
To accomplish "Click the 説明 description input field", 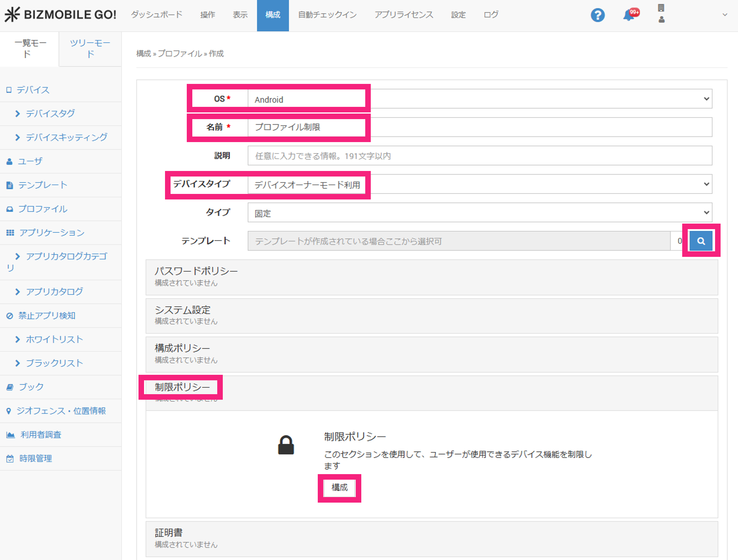I will coord(480,156).
